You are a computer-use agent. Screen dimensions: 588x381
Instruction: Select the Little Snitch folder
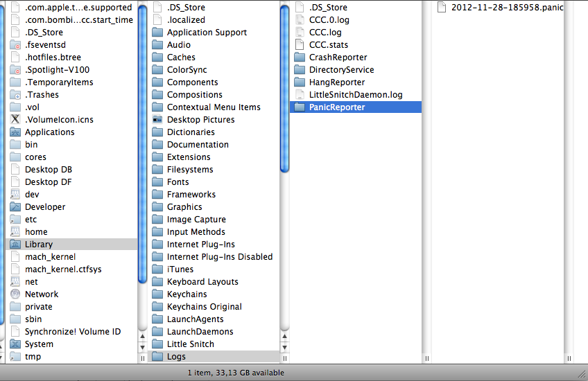(214, 344)
